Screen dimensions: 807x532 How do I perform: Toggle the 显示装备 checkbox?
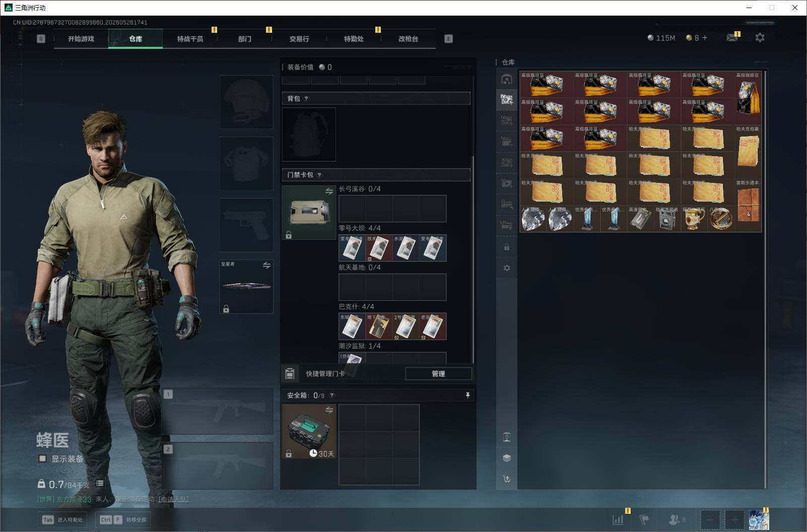click(43, 458)
